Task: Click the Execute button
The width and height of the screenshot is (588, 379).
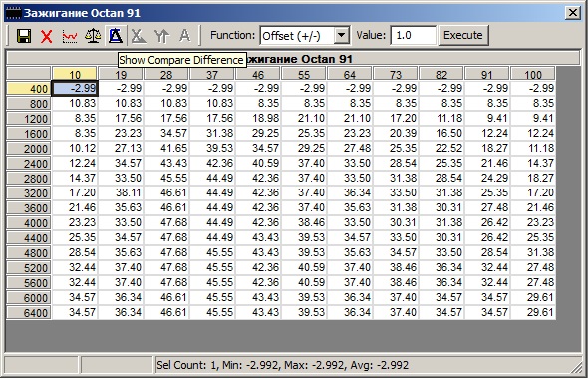Action: pyautogui.click(x=463, y=35)
